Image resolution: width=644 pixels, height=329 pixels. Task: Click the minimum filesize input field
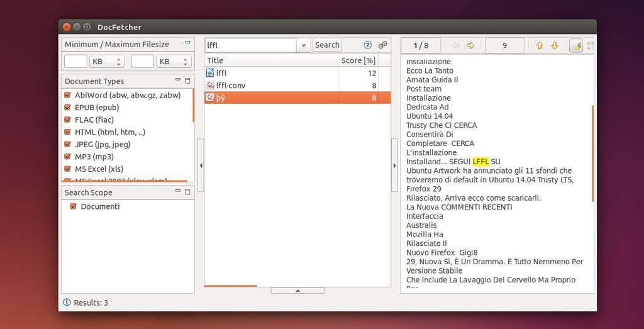pos(75,62)
